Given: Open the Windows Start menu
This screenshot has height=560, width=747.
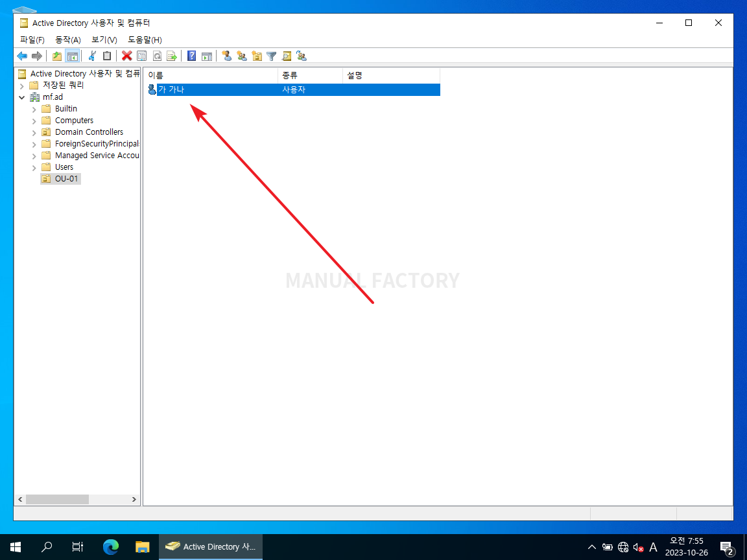Looking at the screenshot, I should pos(16,547).
